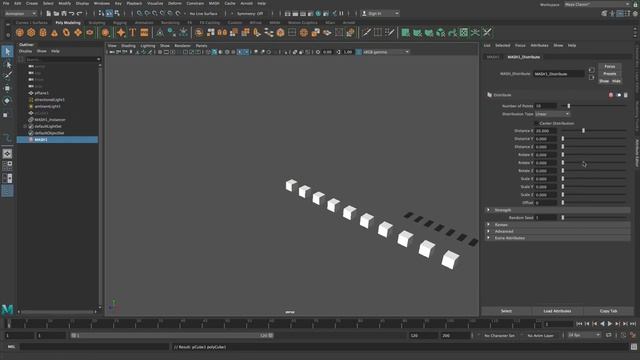Viewport: 640px width, 360px height.
Task: Click the star-shaped Sweep Mesh shelf icon
Action: (x=121, y=32)
